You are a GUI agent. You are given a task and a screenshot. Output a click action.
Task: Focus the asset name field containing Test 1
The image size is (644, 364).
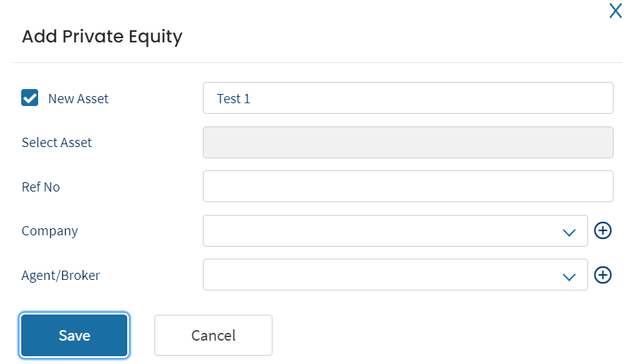(x=408, y=98)
